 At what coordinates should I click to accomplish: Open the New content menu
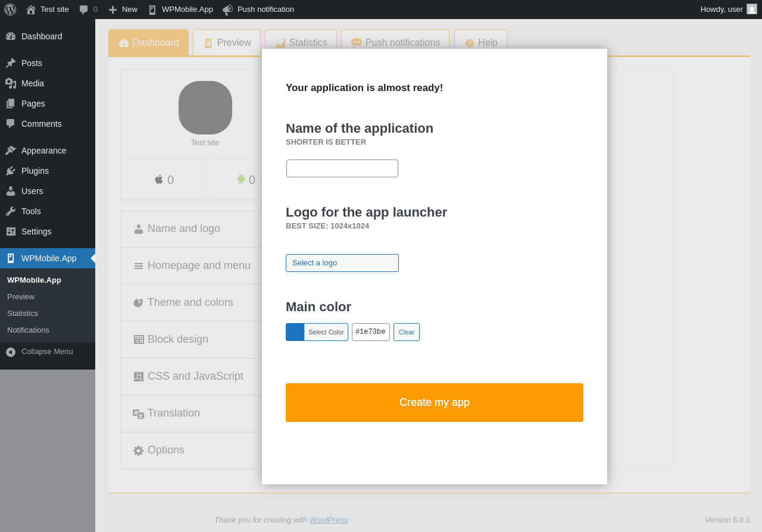(x=123, y=10)
